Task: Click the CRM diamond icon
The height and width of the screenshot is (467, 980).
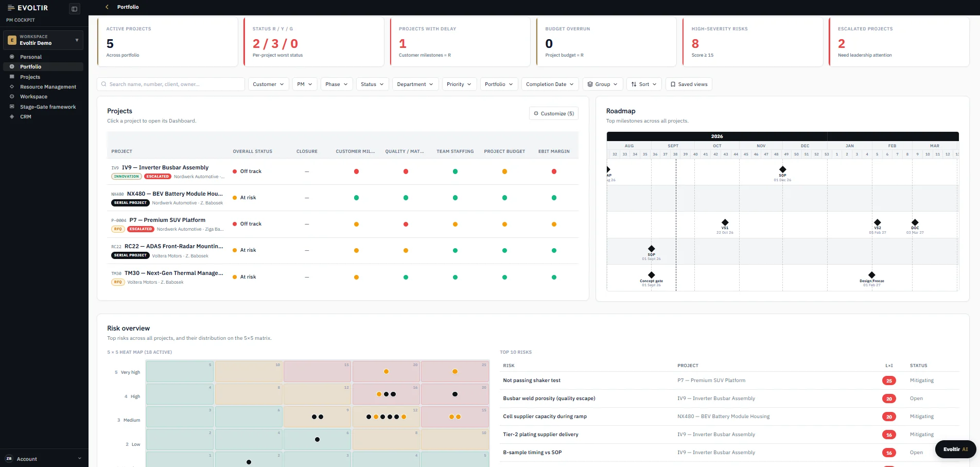Action: point(12,116)
